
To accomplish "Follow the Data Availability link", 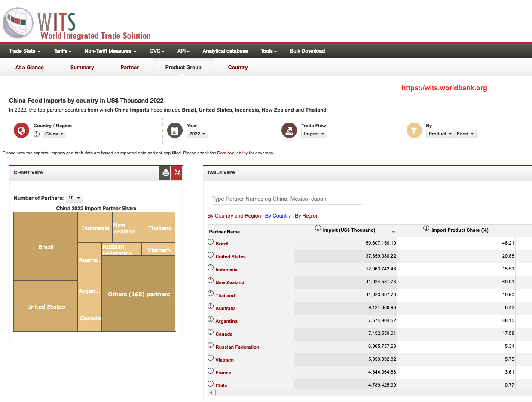I will click(x=232, y=153).
